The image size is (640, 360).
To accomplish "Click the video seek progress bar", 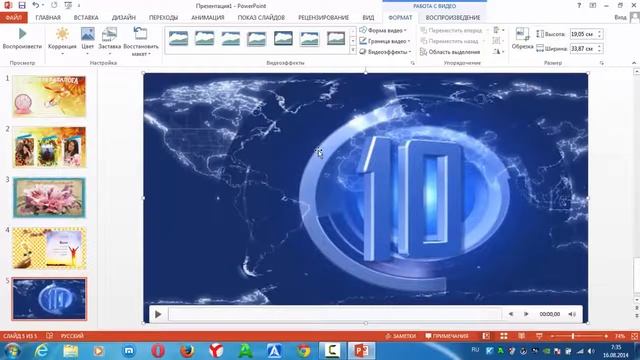I will point(335,314).
